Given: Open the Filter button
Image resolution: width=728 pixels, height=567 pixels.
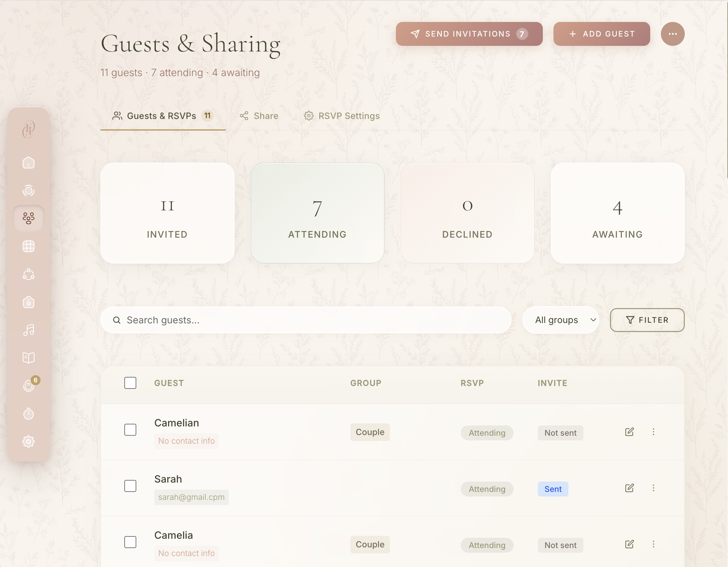Looking at the screenshot, I should point(647,320).
